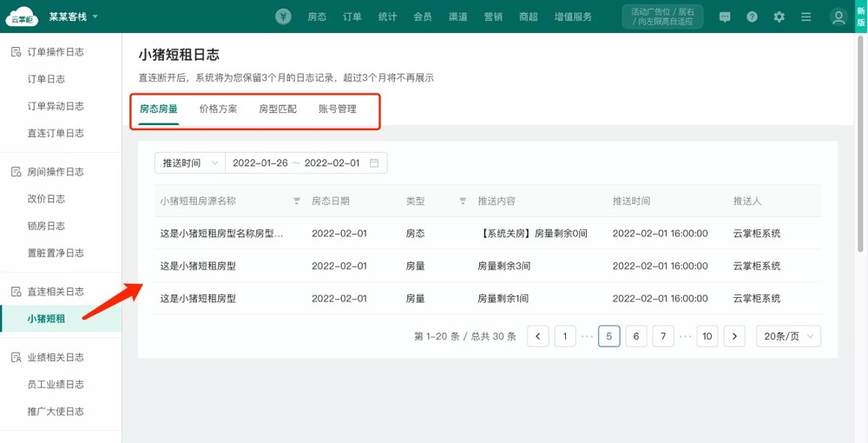Open the hamburger list menu icon
Image resolution: width=868 pixels, height=443 pixels.
(x=806, y=17)
